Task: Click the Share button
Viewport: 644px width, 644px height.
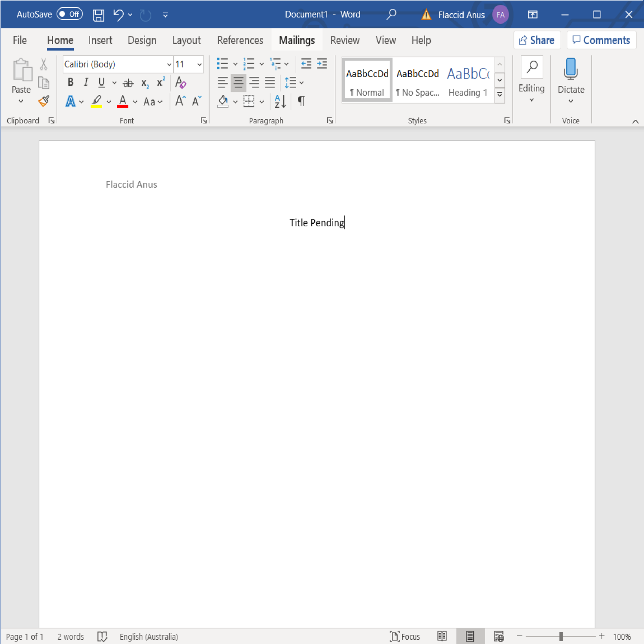Action: [537, 40]
